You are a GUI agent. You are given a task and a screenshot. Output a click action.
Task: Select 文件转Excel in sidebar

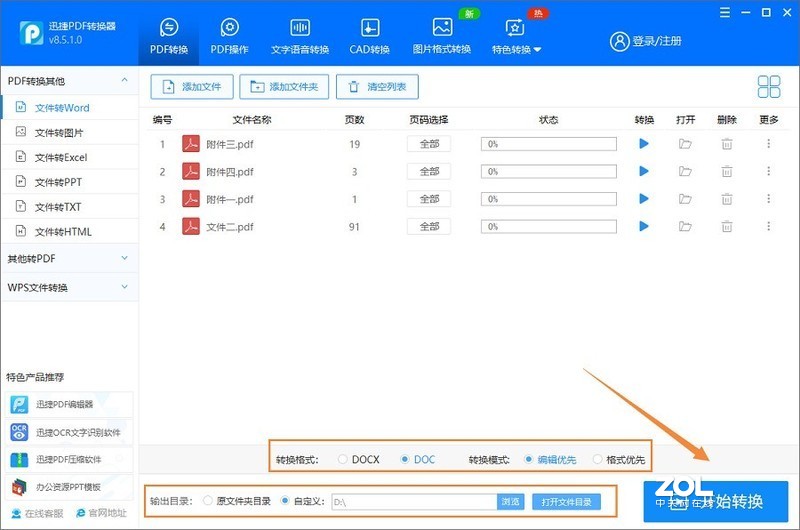[x=70, y=157]
